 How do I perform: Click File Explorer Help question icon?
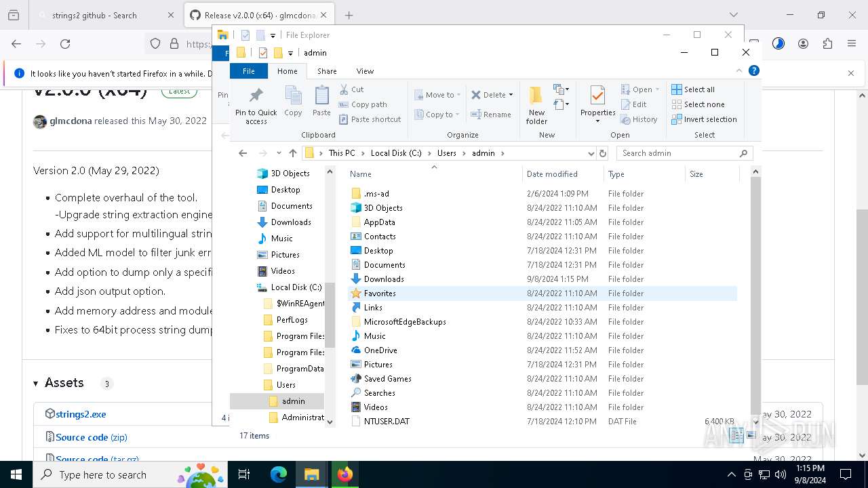(x=754, y=70)
